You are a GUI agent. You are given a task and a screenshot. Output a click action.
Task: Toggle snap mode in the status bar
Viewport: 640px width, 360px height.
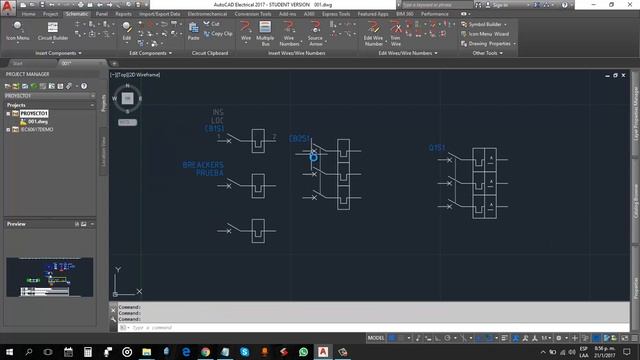point(402,338)
